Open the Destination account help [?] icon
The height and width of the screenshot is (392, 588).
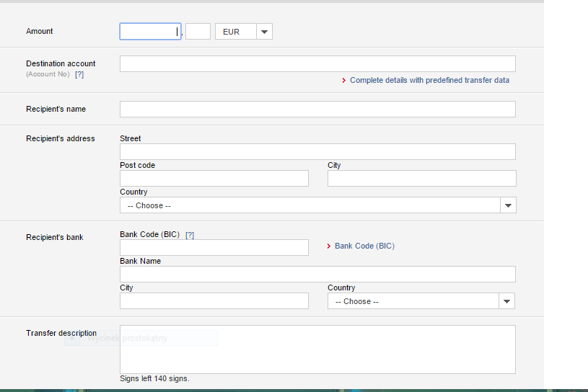point(79,74)
